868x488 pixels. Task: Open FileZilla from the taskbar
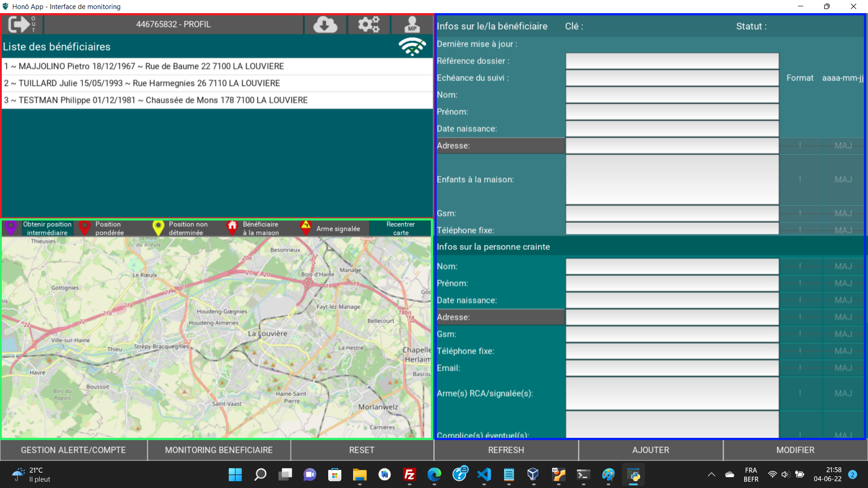coord(410,474)
